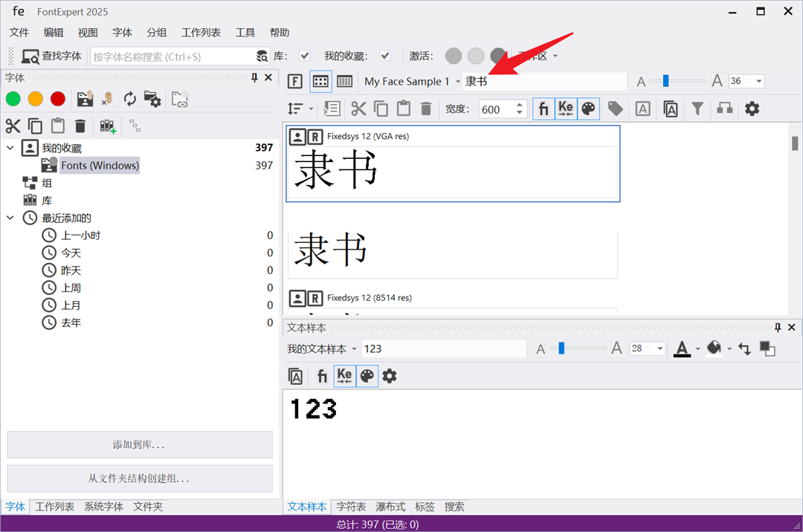
Task: Open text sample size 28 dropdown
Action: click(x=660, y=349)
